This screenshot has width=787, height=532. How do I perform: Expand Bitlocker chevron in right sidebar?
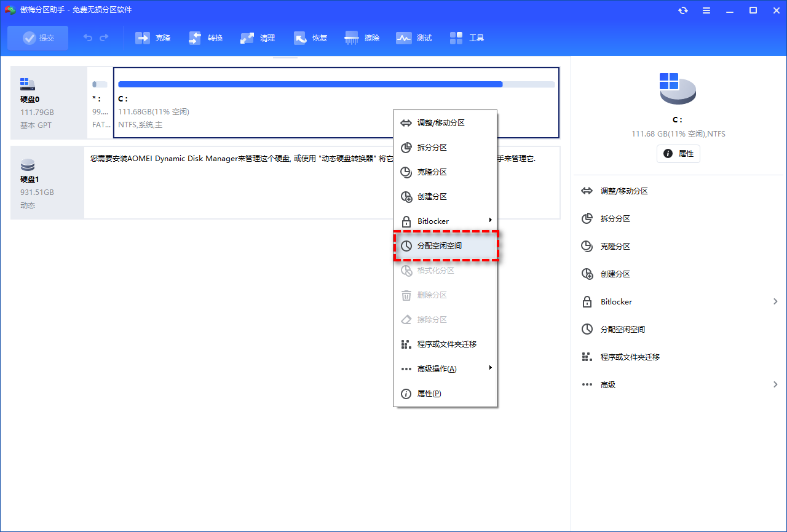tap(775, 301)
